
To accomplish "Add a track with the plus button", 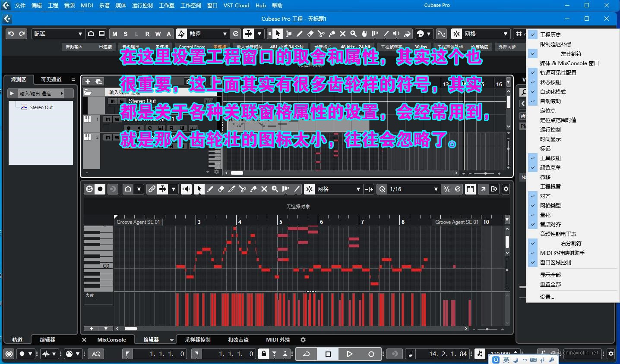I will pos(88,81).
